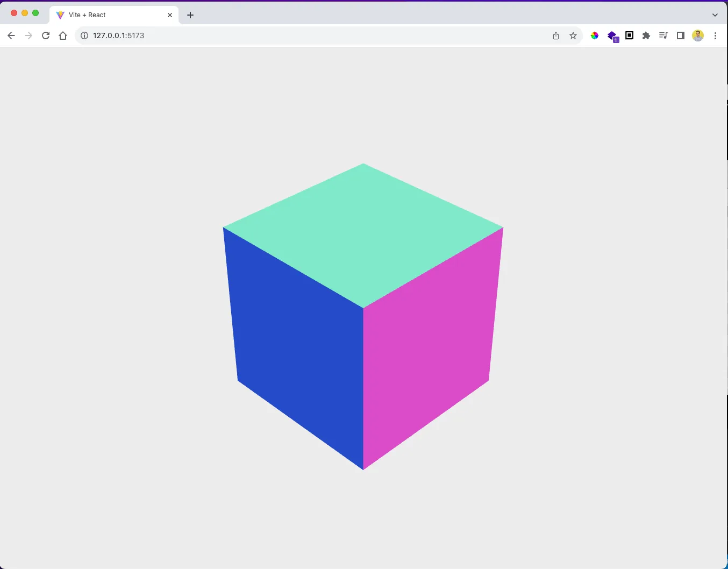
Task: Open the home page with house icon
Action: (x=63, y=35)
